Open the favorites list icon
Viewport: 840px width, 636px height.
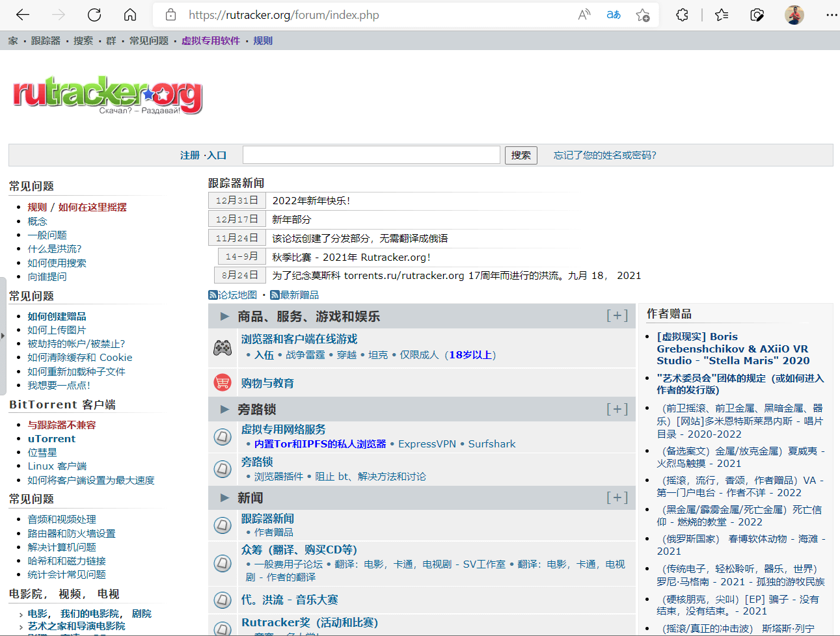(722, 14)
